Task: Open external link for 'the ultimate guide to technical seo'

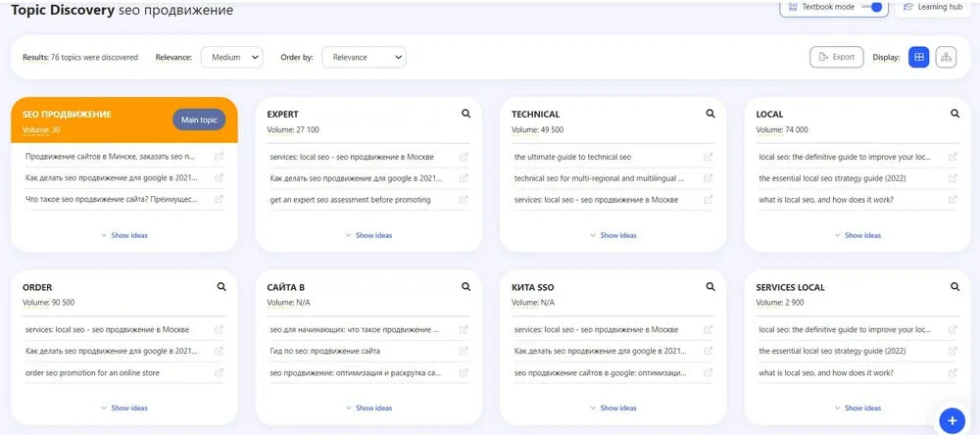Action: click(709, 157)
